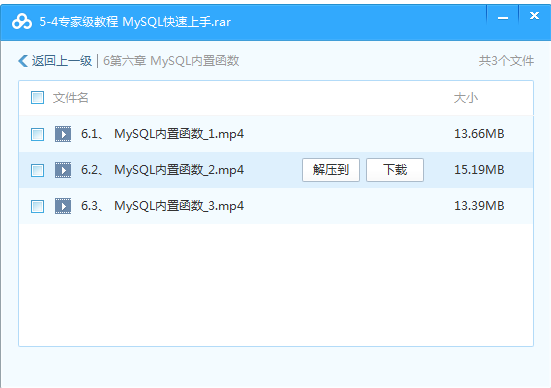Check the box for 6.2 MySQL内置函数_2.mp4
551x388 pixels.
[37, 170]
